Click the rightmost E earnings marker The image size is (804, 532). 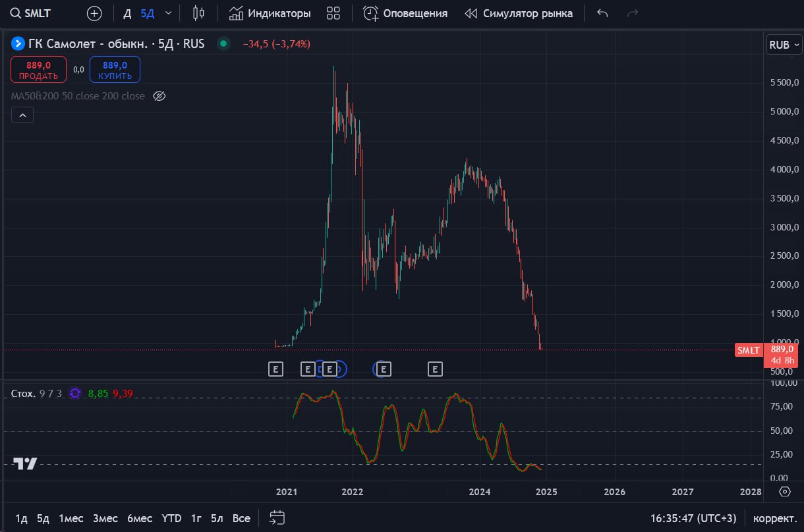pyautogui.click(x=435, y=369)
